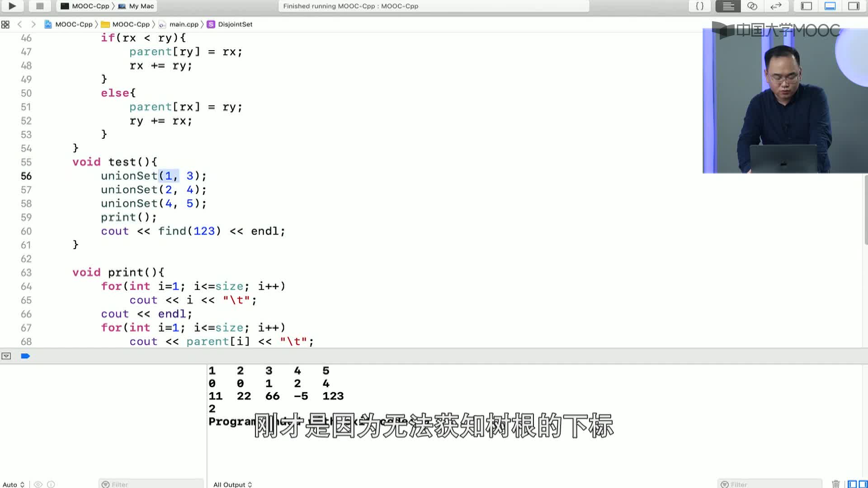The image size is (868, 488).
Task: Clear console with trash icon
Action: [836, 484]
